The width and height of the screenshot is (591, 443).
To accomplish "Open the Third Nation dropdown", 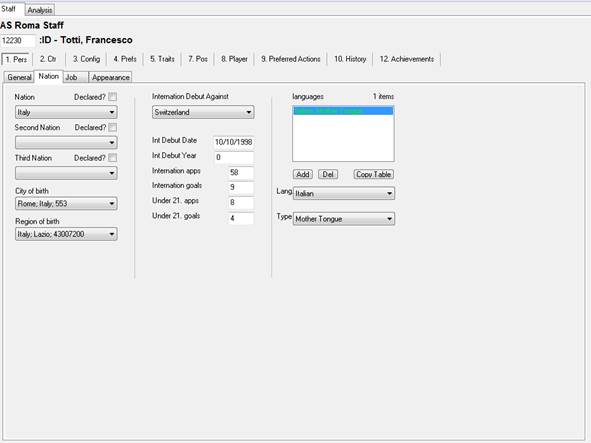I will [x=66, y=173].
